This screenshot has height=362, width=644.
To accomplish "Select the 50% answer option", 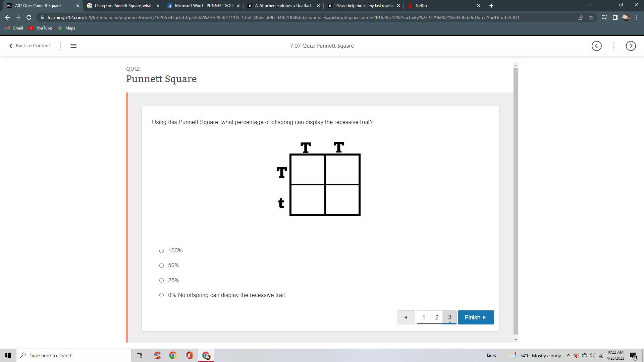I will point(161,265).
